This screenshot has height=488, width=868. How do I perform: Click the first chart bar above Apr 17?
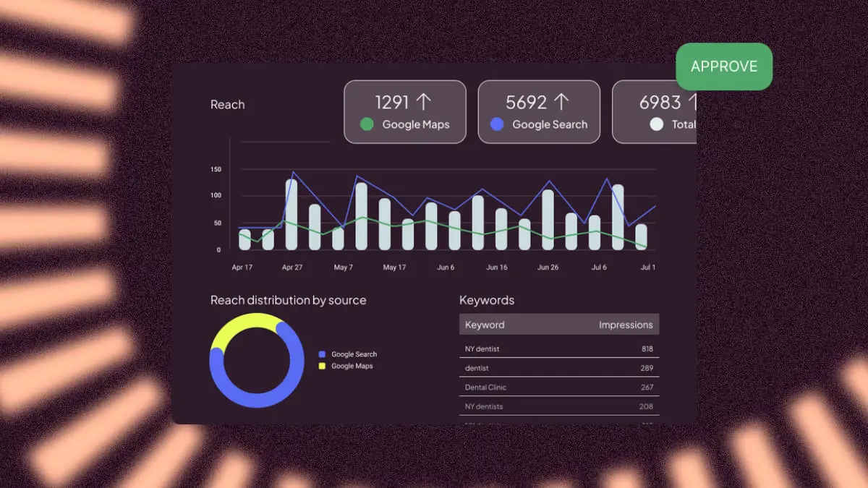click(x=244, y=240)
